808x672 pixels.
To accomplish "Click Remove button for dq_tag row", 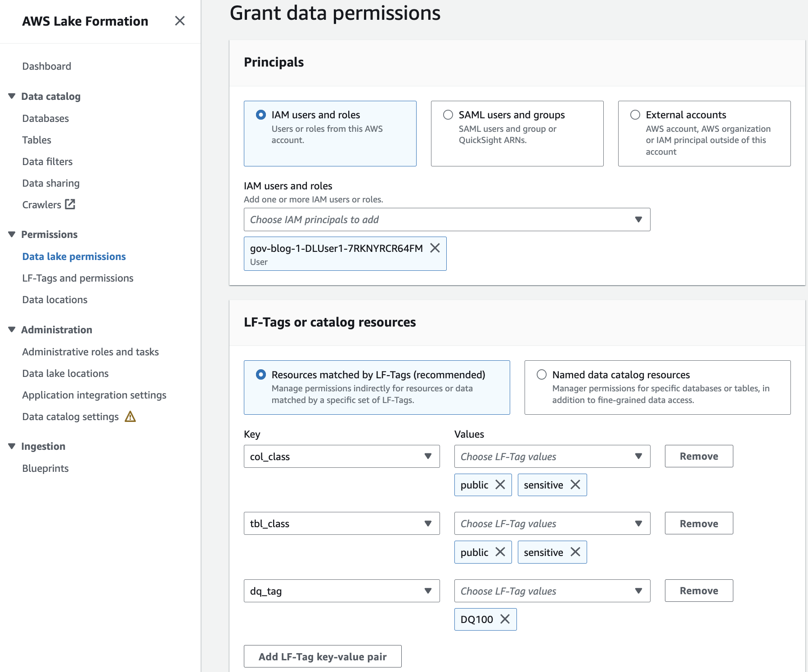I will (699, 591).
